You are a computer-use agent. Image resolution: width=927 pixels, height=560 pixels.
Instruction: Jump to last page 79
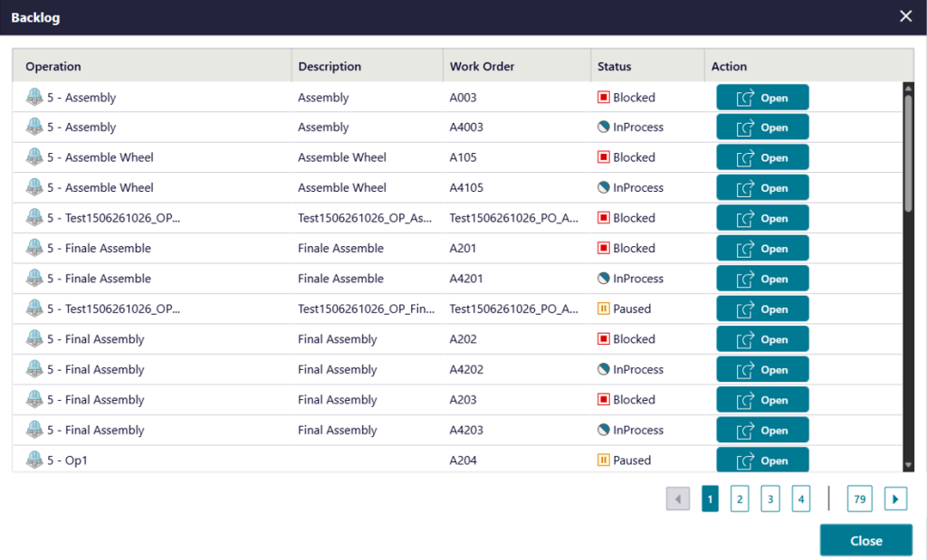[x=860, y=499]
